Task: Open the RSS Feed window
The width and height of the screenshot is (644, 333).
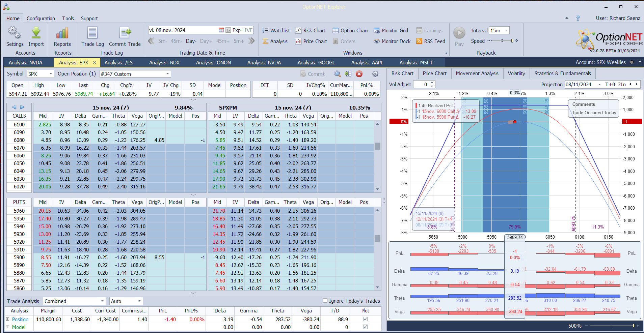Action: tap(431, 41)
